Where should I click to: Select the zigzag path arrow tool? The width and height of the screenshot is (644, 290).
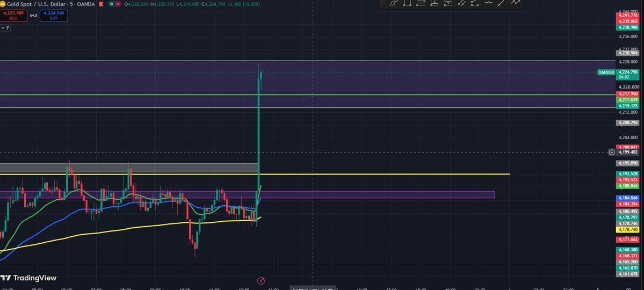pyautogui.click(x=516, y=3)
